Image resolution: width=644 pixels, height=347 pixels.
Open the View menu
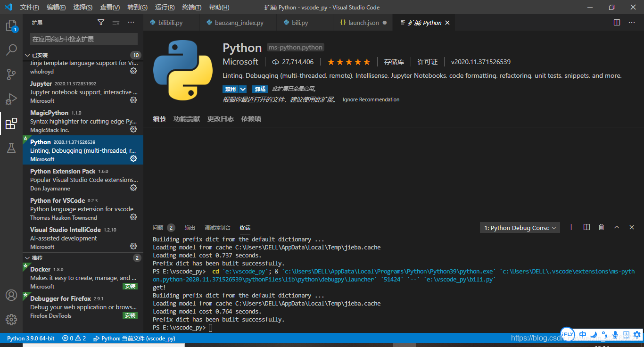tap(110, 7)
